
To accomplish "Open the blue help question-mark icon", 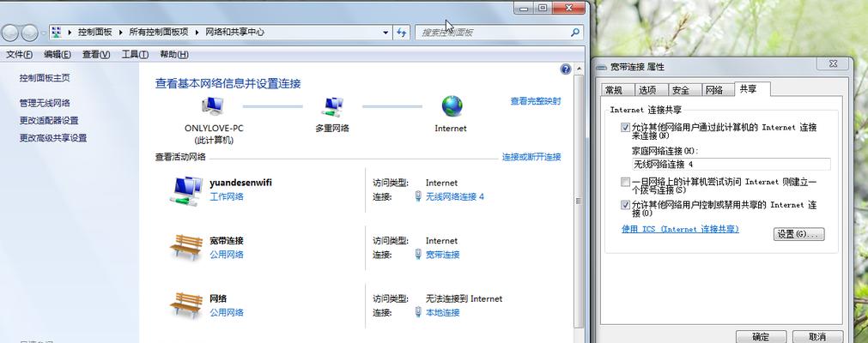I will [565, 69].
